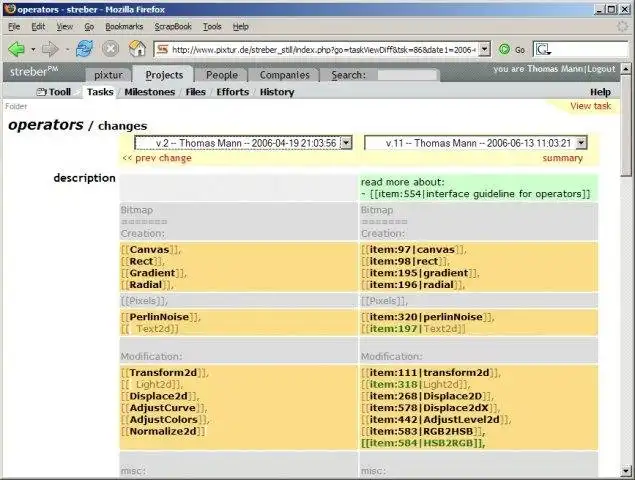Viewport: 635px width, 480px height.
Task: Click the green Back arrow button
Action: [17, 49]
